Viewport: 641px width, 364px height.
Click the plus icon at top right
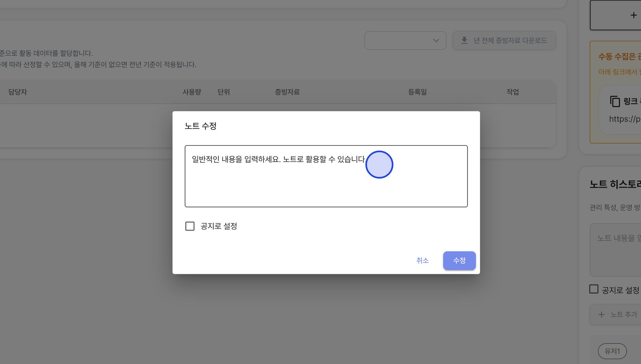[633, 15]
